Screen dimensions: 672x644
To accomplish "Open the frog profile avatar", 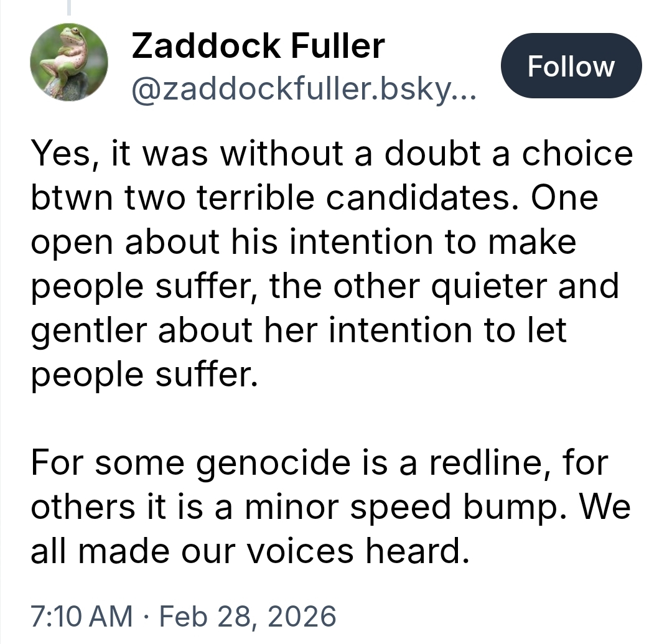I will (x=69, y=62).
